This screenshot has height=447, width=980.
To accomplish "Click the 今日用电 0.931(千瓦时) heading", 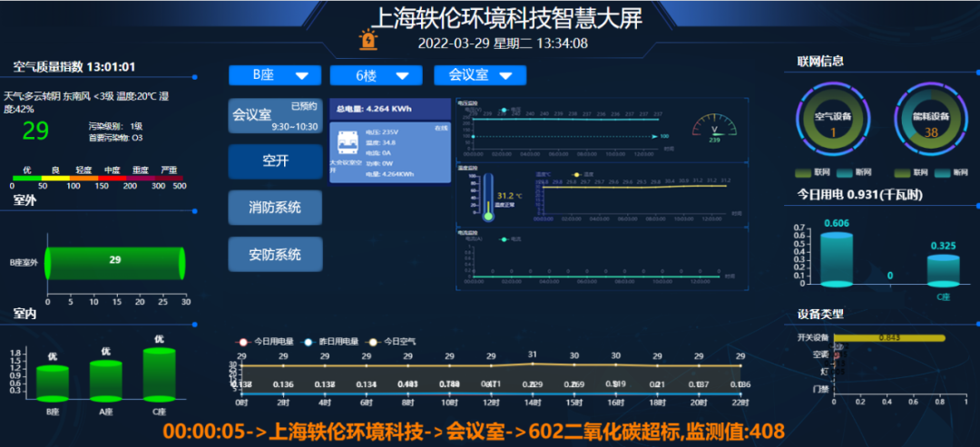I will click(860, 196).
